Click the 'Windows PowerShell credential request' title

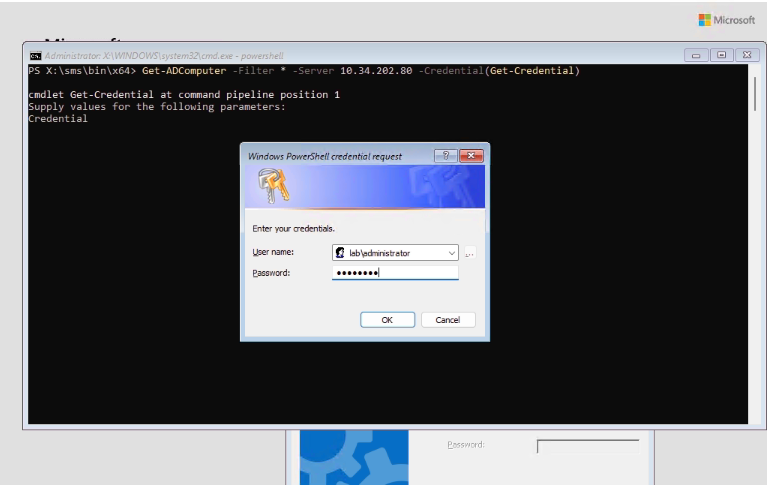pos(325,157)
